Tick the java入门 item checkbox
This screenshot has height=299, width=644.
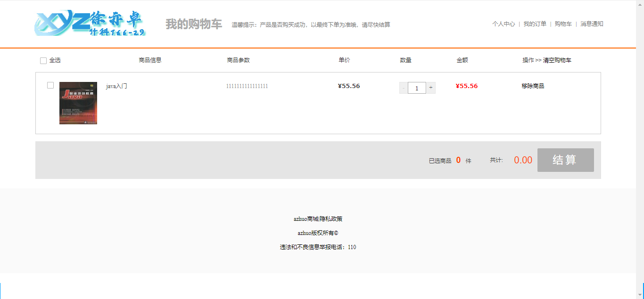(50, 85)
